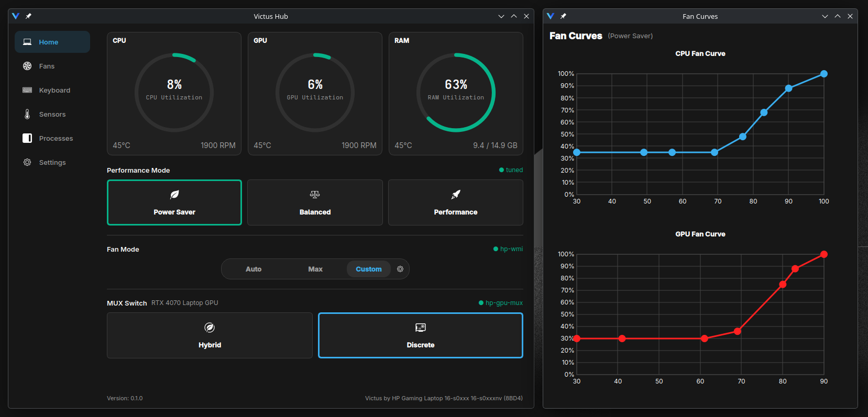Select Max fan mode
The width and height of the screenshot is (868, 417).
[x=315, y=269]
